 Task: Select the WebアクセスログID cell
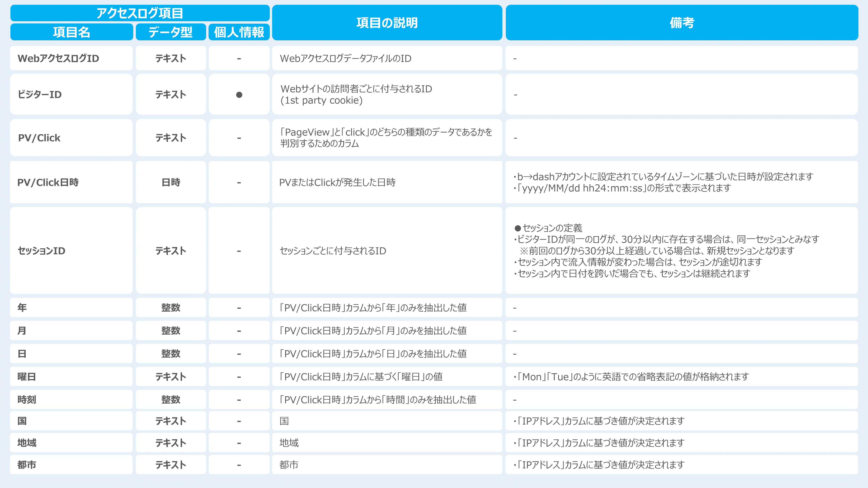coord(58,58)
